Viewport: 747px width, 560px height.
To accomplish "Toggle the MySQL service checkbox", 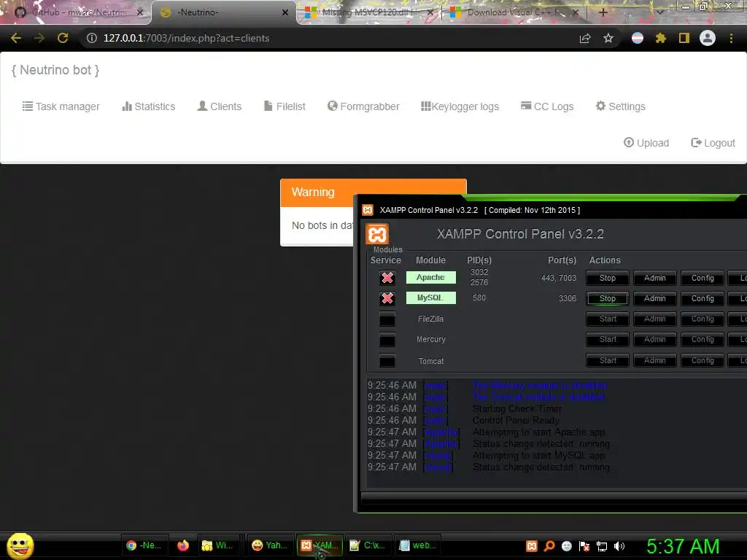I will click(x=387, y=298).
